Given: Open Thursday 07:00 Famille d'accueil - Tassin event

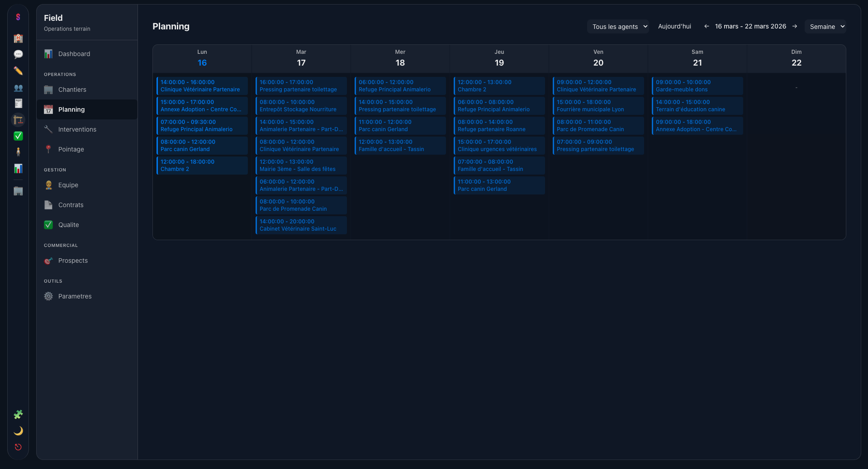Looking at the screenshot, I should [499, 166].
